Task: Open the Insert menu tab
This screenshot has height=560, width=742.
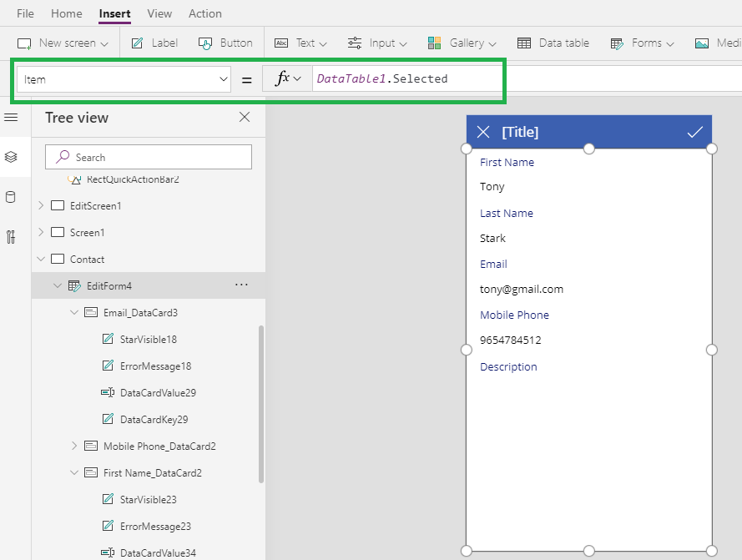Action: pos(114,13)
